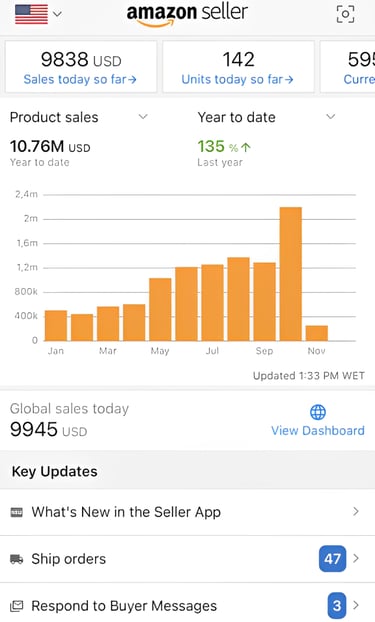Tap the truck icon beside Ship orders

coord(16,559)
